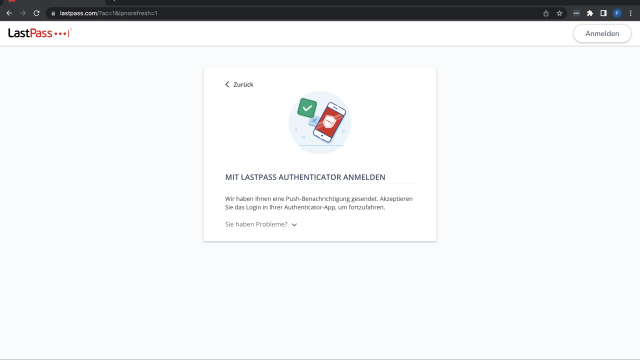
Task: Click 'MIT LASTPASS AUTHENTICATOR ANMELDEN' heading
Action: pos(305,177)
